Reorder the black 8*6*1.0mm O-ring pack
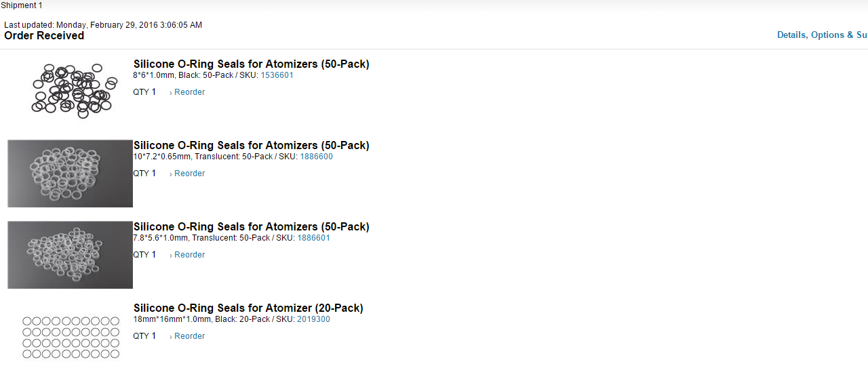This screenshot has height=385, width=868. 187,92
